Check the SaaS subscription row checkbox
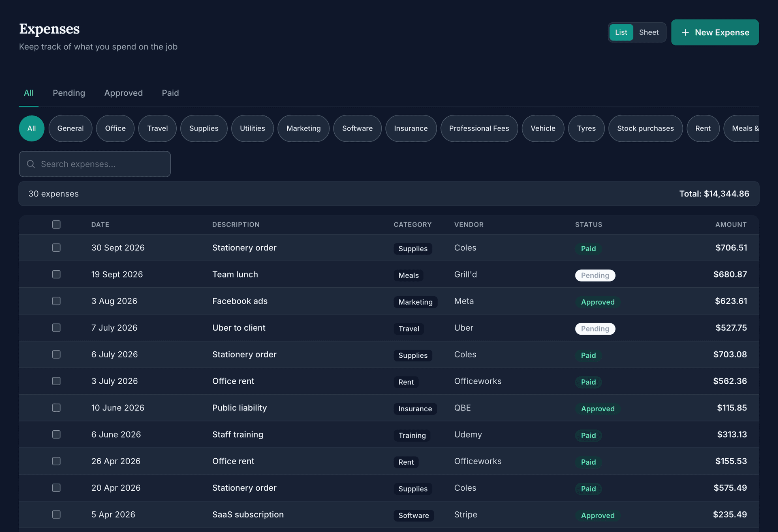The image size is (778, 532). 56,515
